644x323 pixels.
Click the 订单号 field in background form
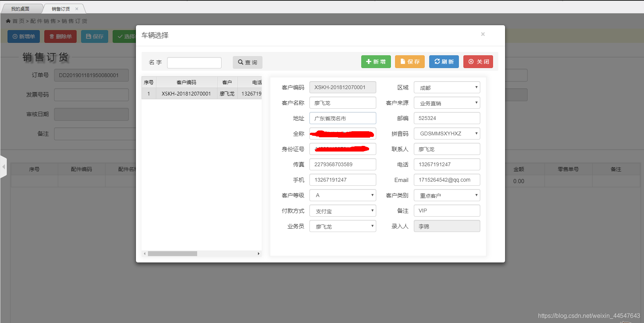91,75
